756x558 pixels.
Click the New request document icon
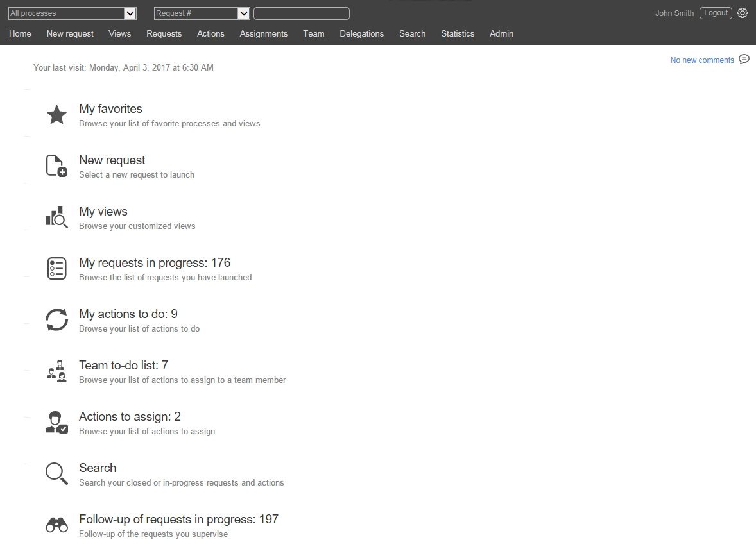pyautogui.click(x=56, y=165)
